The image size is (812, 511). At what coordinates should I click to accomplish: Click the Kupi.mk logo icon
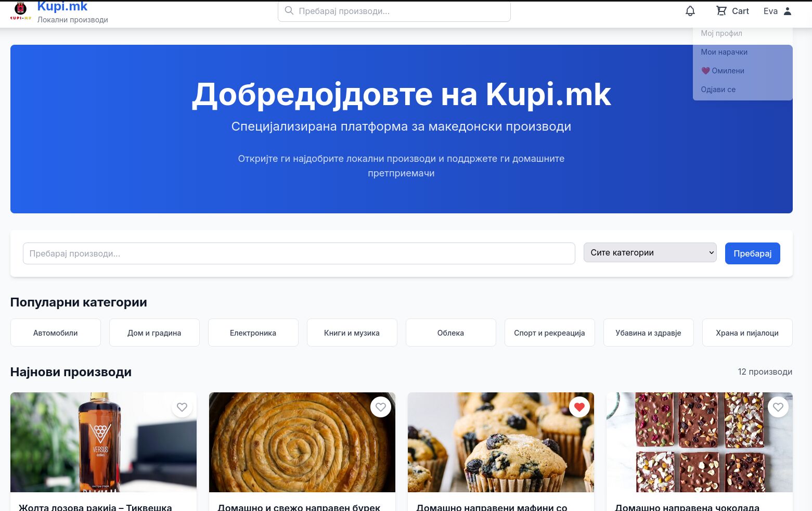point(20,10)
